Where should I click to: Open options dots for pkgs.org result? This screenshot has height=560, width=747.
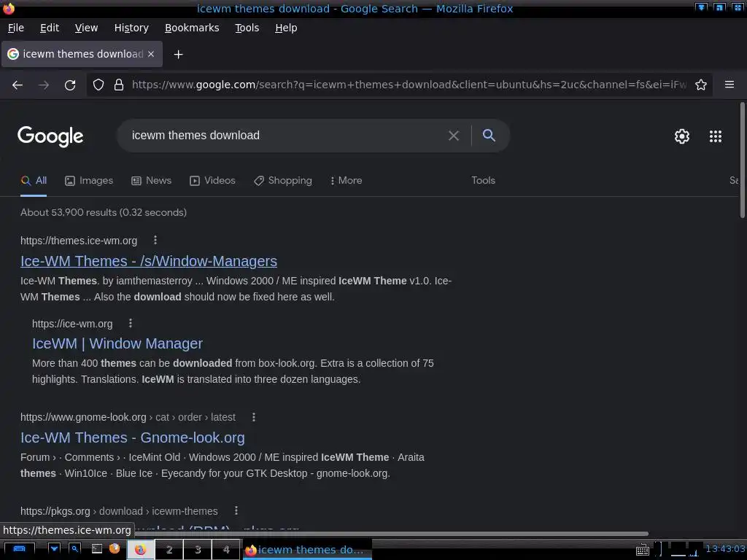[x=236, y=510]
